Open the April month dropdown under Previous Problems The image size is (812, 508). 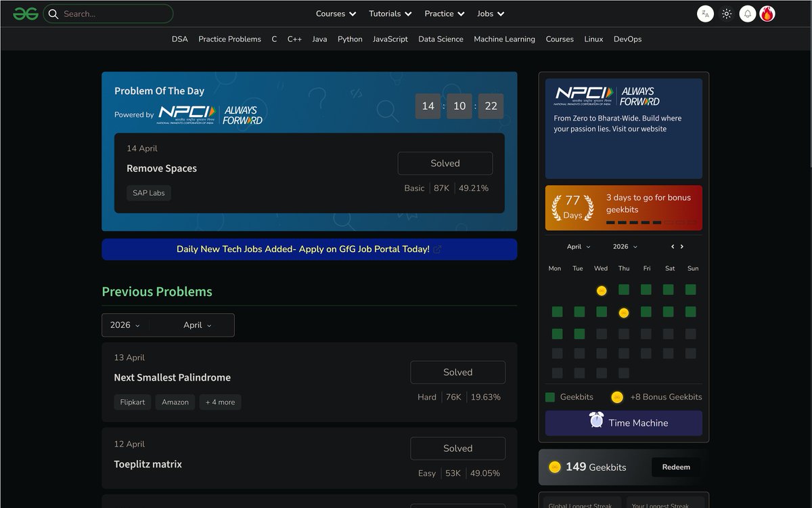coord(197,325)
